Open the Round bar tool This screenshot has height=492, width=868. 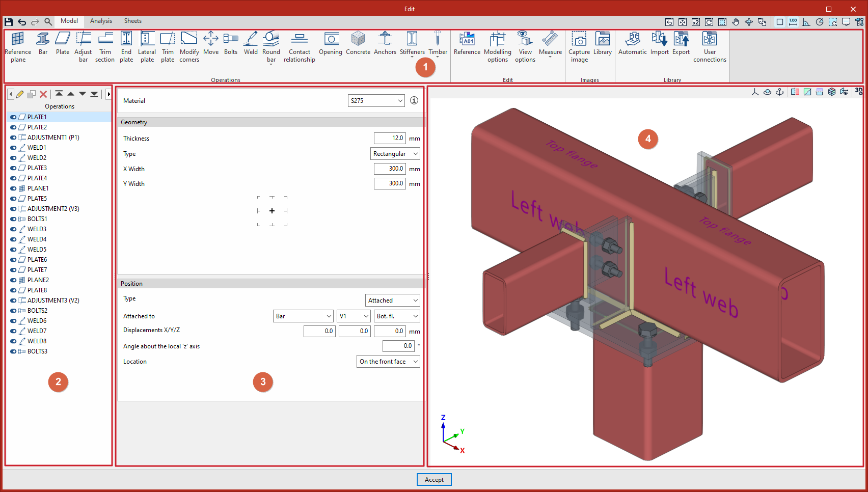(272, 47)
